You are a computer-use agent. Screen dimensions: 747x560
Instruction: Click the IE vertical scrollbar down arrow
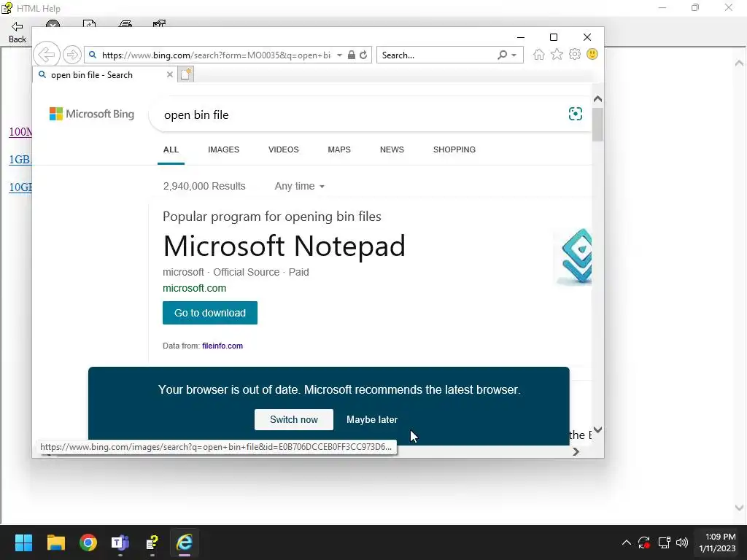click(x=598, y=429)
